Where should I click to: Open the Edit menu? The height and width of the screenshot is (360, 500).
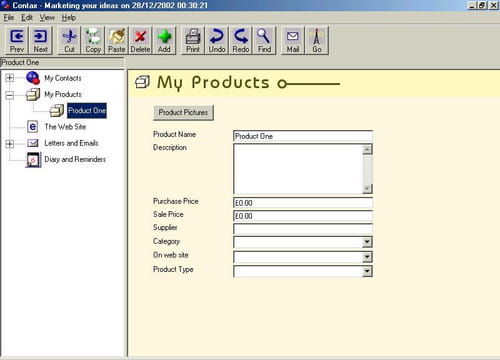pyautogui.click(x=27, y=18)
